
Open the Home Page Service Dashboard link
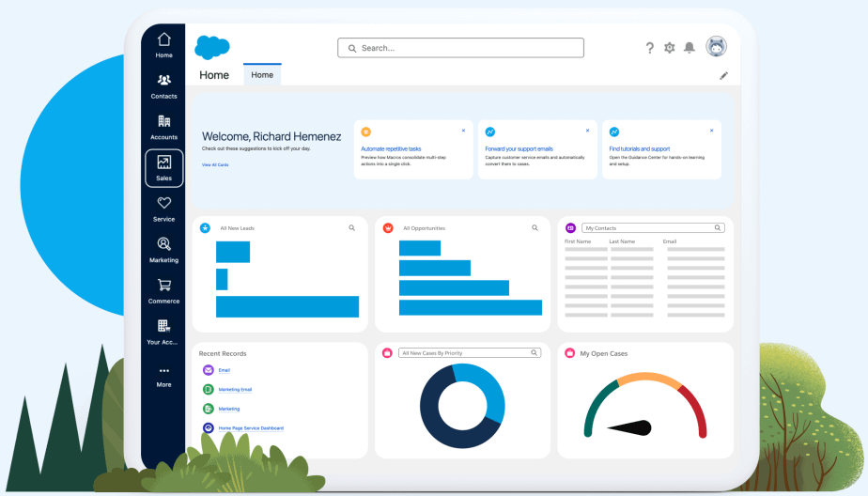[x=251, y=428]
